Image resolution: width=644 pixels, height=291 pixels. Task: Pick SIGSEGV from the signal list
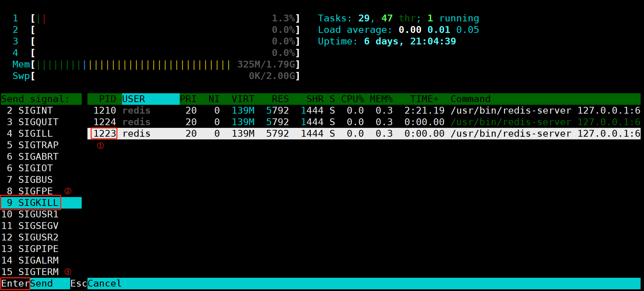coord(41,226)
